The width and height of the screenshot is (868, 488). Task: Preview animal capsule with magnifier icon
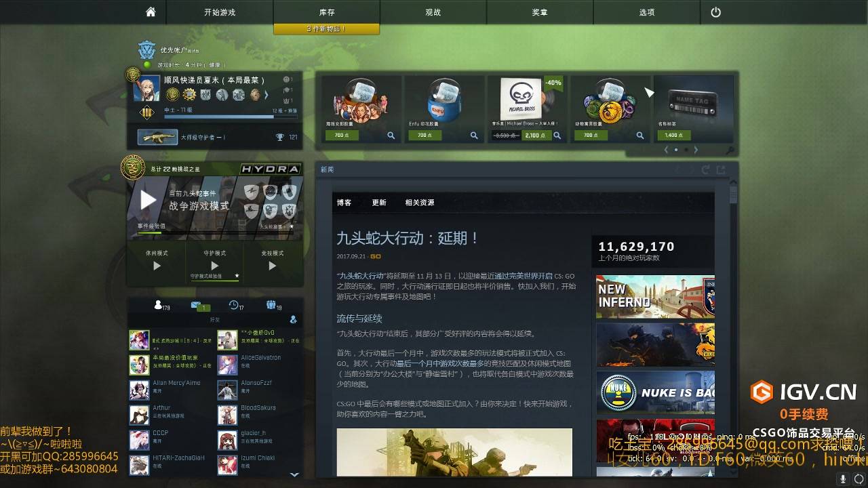pos(639,136)
